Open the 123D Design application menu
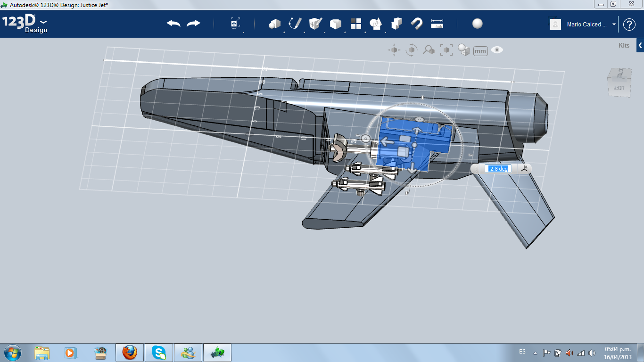The width and height of the screenshot is (644, 362). point(25,24)
